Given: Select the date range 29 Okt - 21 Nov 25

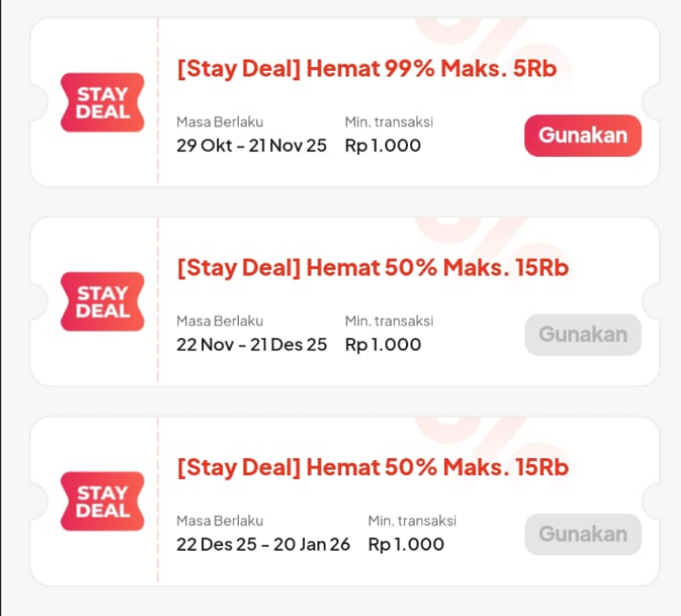Looking at the screenshot, I should tap(251, 145).
